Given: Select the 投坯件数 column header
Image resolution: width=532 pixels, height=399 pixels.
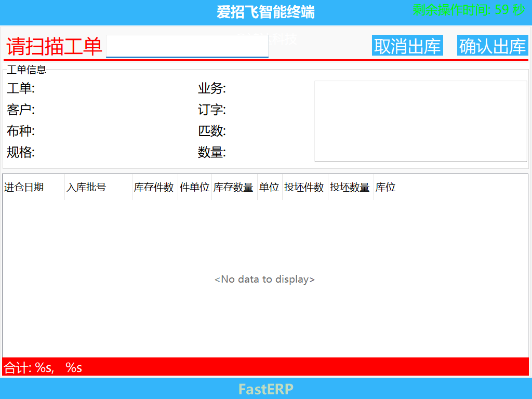Looking at the screenshot, I should point(305,187).
